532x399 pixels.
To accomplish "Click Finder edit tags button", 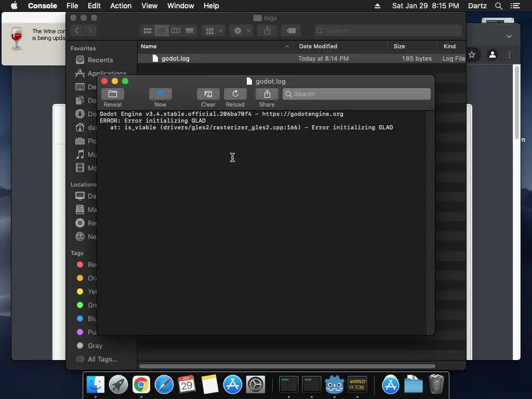I will pyautogui.click(x=291, y=31).
